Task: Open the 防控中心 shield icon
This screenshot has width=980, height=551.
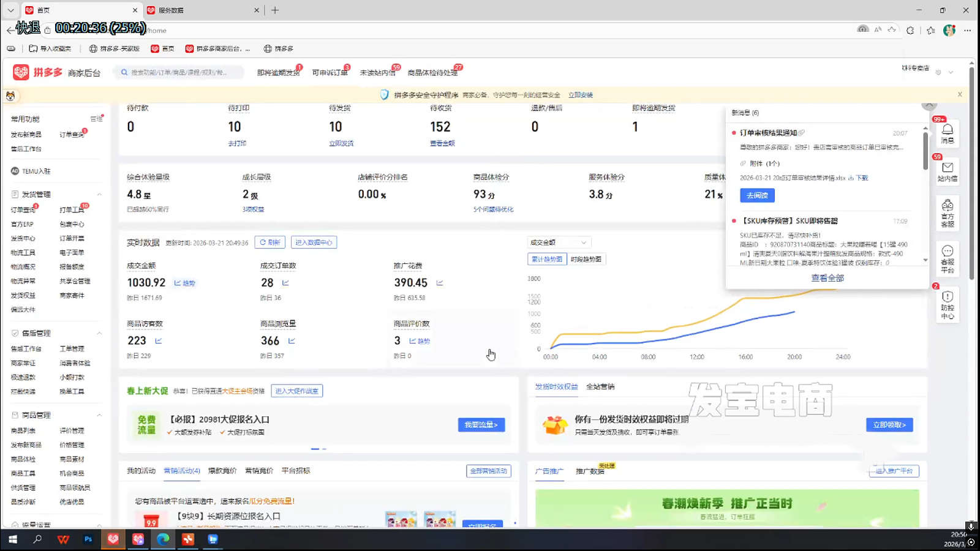Action: click(947, 303)
